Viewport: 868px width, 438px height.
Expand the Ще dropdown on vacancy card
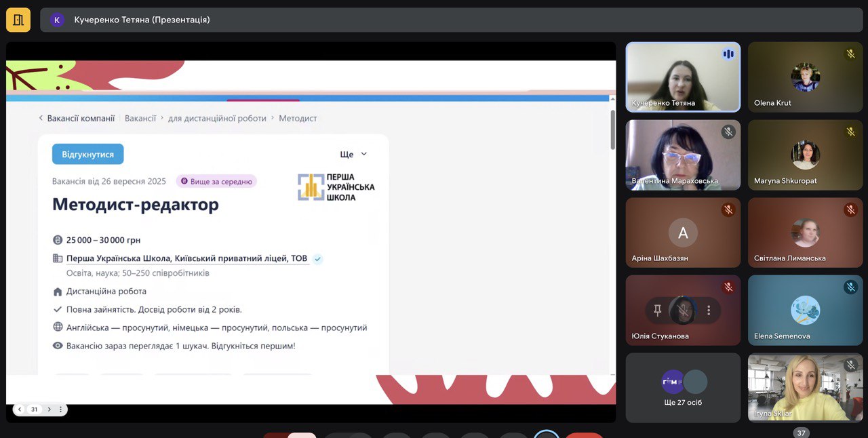coord(353,154)
